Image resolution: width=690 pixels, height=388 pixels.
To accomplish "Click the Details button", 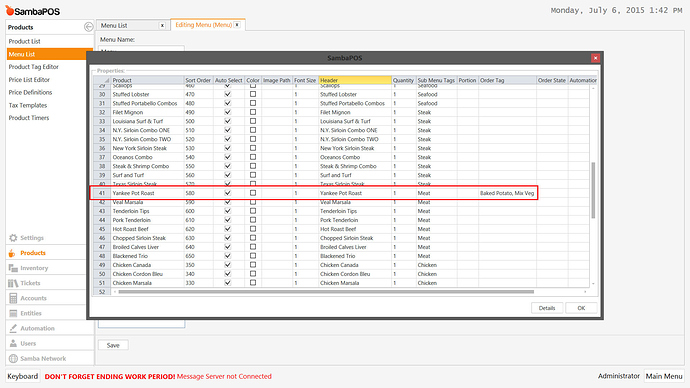I will (x=547, y=308).
